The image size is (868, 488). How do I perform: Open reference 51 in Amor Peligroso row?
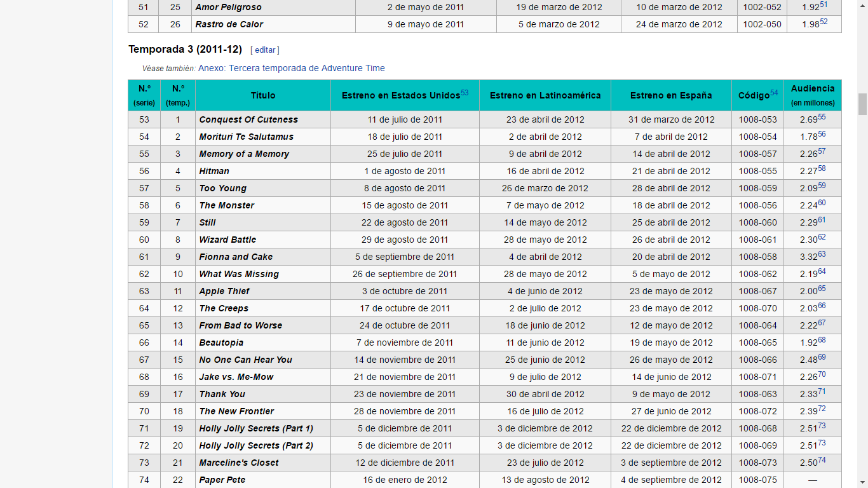point(824,4)
